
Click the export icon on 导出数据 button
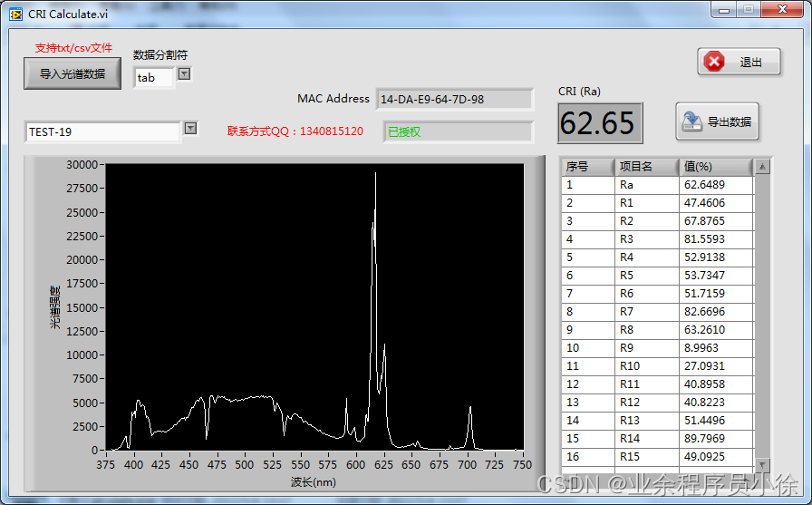point(691,121)
